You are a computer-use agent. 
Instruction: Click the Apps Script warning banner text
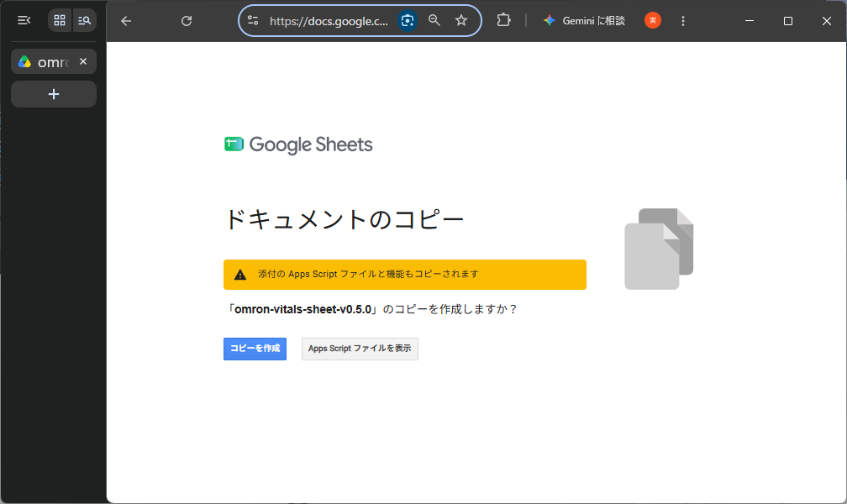368,274
